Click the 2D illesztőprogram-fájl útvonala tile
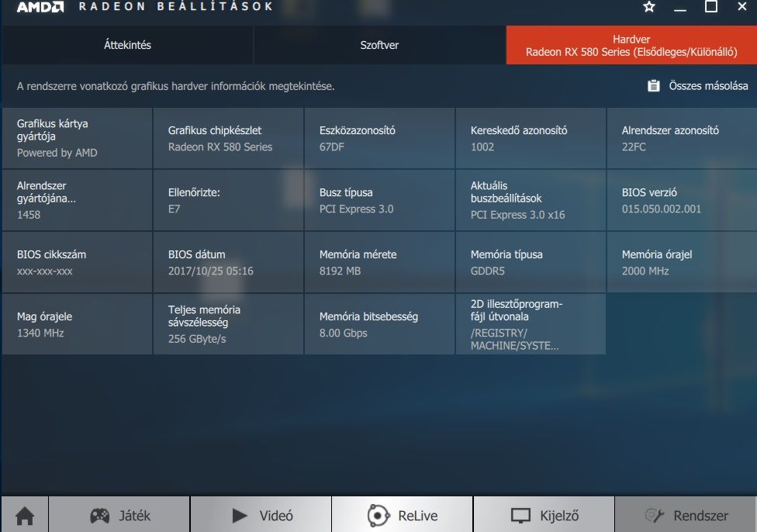This screenshot has width=757, height=532. 531,324
